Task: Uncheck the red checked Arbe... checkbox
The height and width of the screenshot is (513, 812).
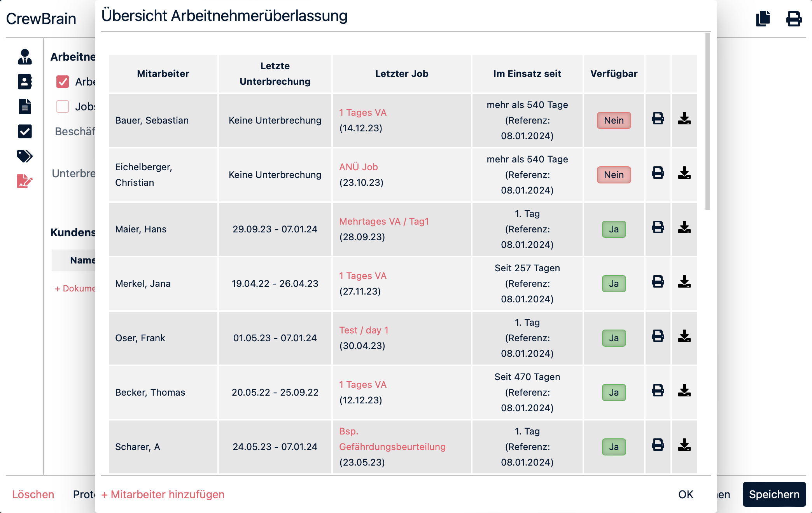Action: coord(63,82)
